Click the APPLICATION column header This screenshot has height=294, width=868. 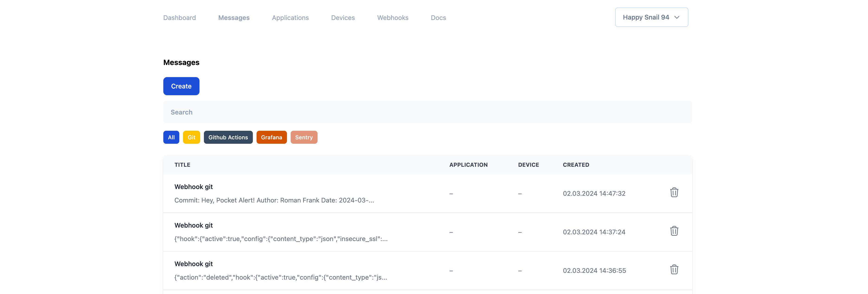point(468,165)
